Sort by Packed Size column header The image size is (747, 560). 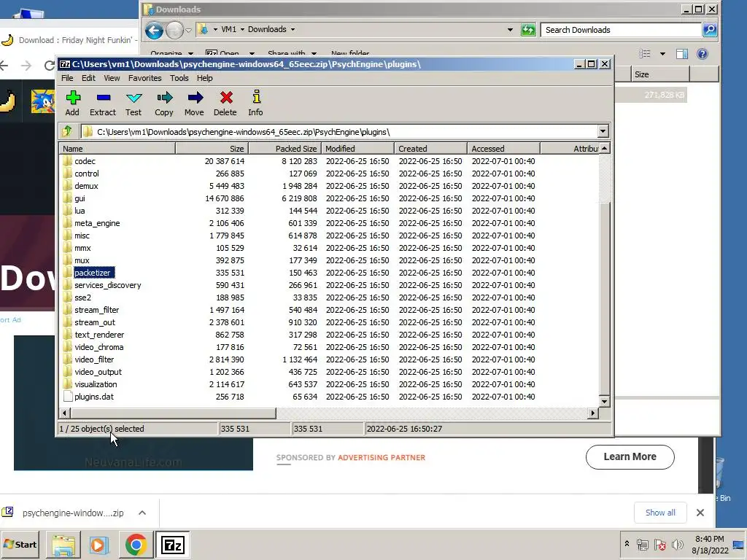(x=285, y=149)
